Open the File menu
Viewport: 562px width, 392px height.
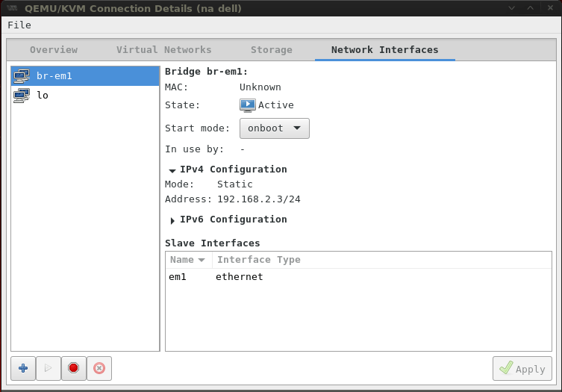click(x=19, y=25)
